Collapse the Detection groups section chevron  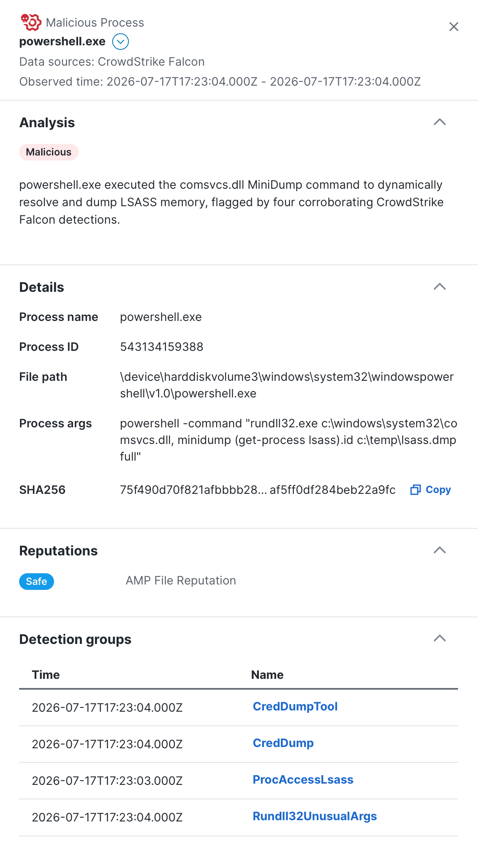[x=440, y=638]
